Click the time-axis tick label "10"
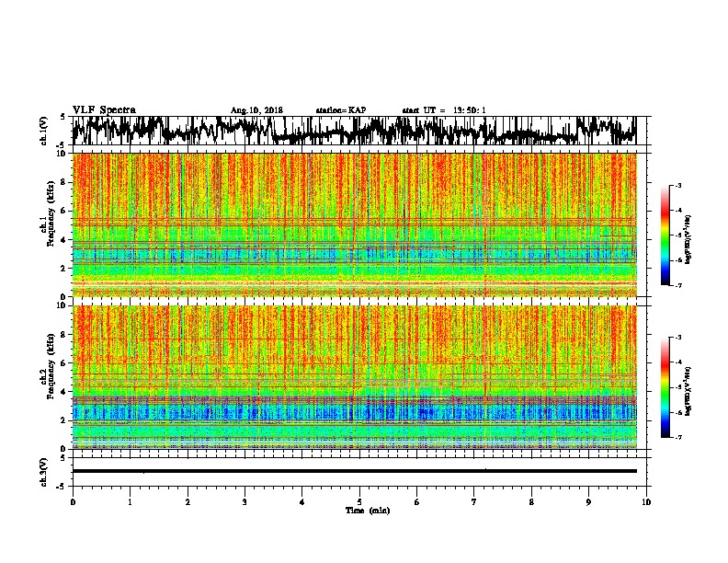Screen dimensions: 728x563 click(646, 502)
